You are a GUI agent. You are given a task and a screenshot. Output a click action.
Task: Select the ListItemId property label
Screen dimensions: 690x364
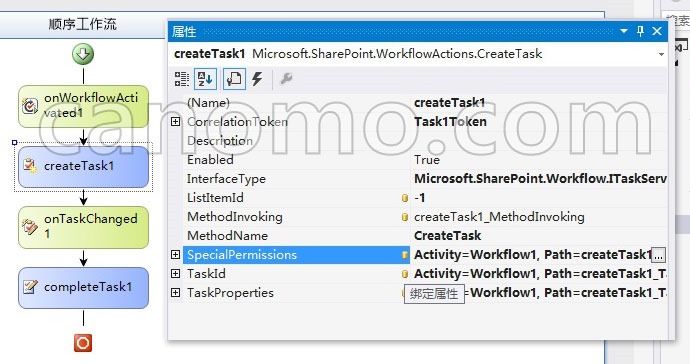coord(215,198)
